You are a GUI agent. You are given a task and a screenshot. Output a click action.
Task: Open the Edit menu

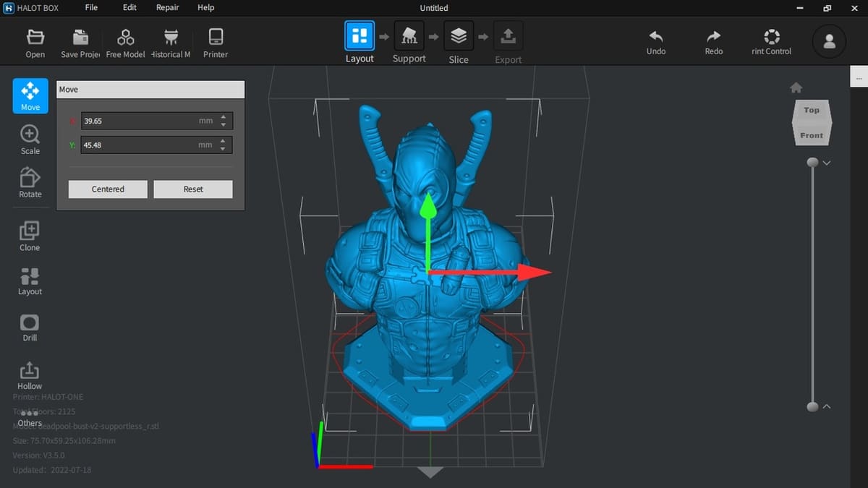[x=129, y=7]
